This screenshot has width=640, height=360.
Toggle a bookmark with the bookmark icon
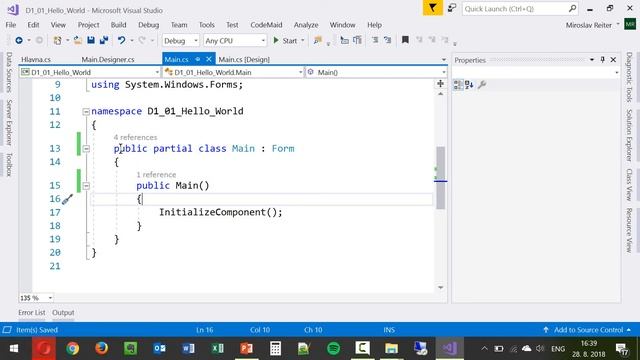click(405, 40)
